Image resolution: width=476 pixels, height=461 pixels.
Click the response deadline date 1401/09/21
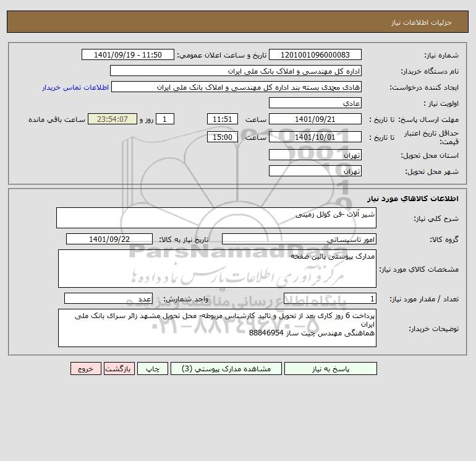[315, 119]
